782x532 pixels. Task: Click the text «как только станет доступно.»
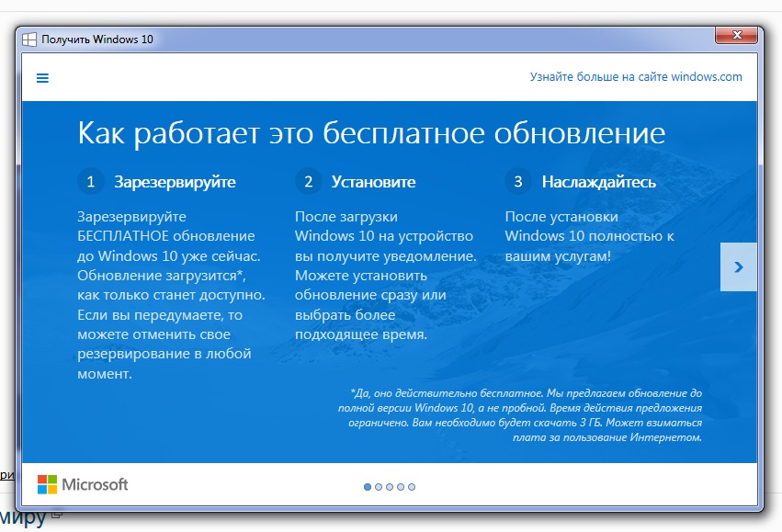pyautogui.click(x=171, y=295)
